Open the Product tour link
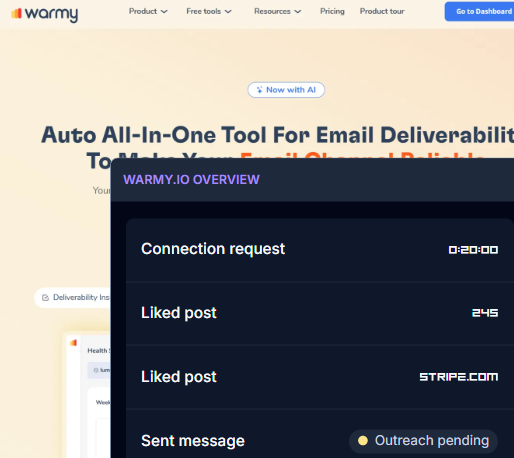The width and height of the screenshot is (514, 458). (382, 11)
